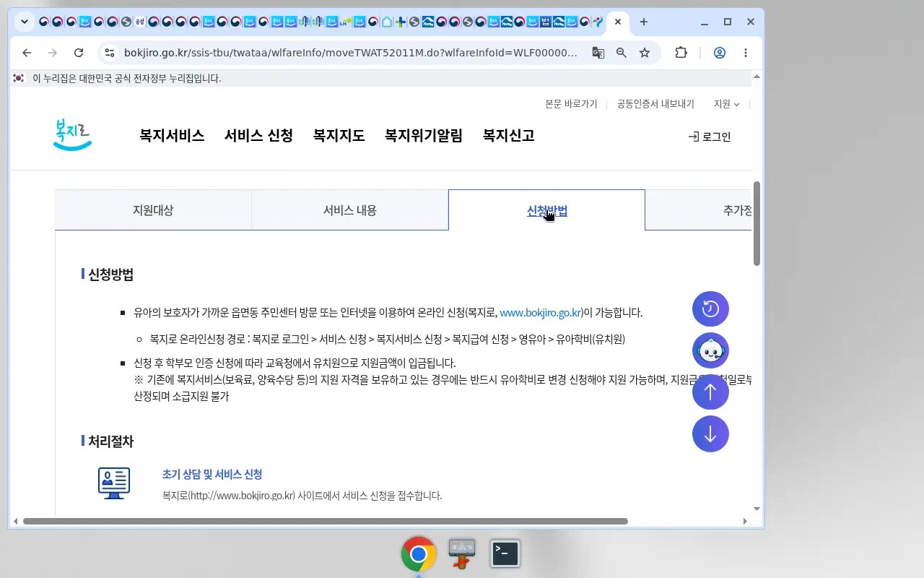Select the 신청방법 tab
Screen dimensions: 924x578
(x=546, y=210)
